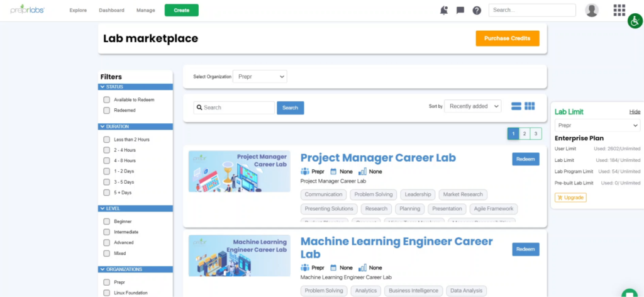Viewport: 644px width, 297px height.
Task: Open the accessibility wheelchair icon
Action: [x=635, y=21]
